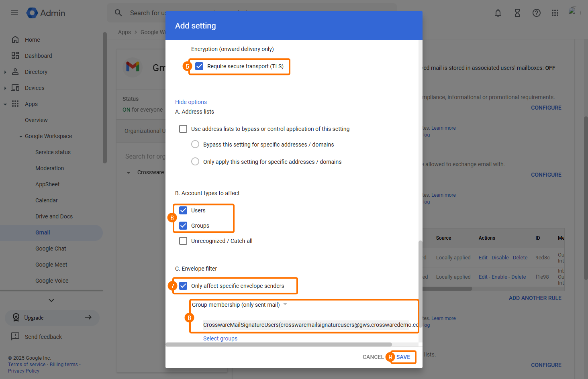Open the Google apps grid launcher
The height and width of the screenshot is (379, 588).
pos(555,13)
